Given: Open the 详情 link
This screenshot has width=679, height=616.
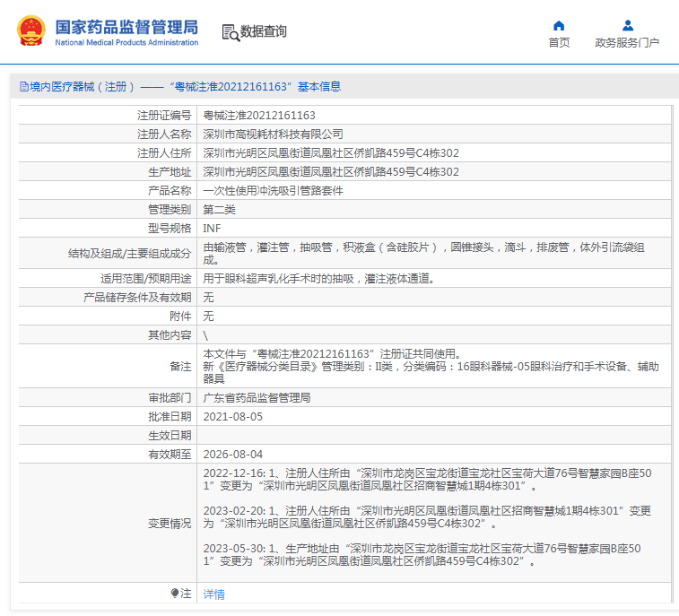Looking at the screenshot, I should pos(213,594).
